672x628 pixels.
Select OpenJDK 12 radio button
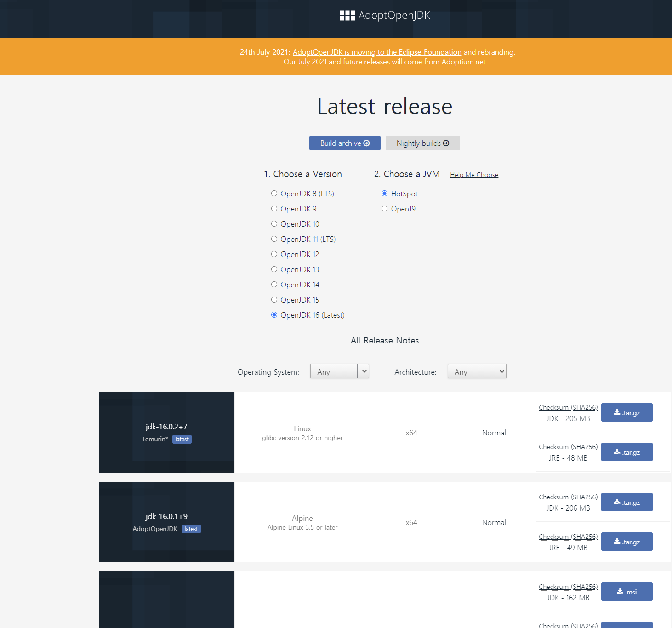(x=274, y=254)
